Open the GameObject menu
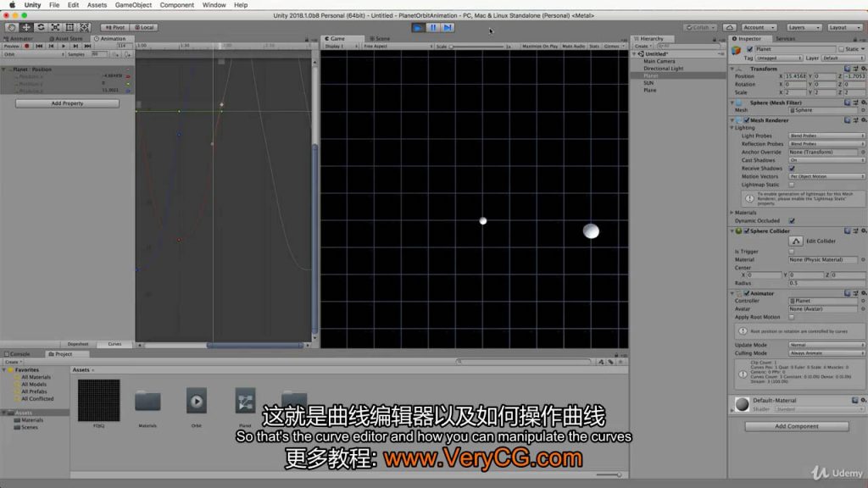This screenshot has width=868, height=488. click(x=133, y=4)
